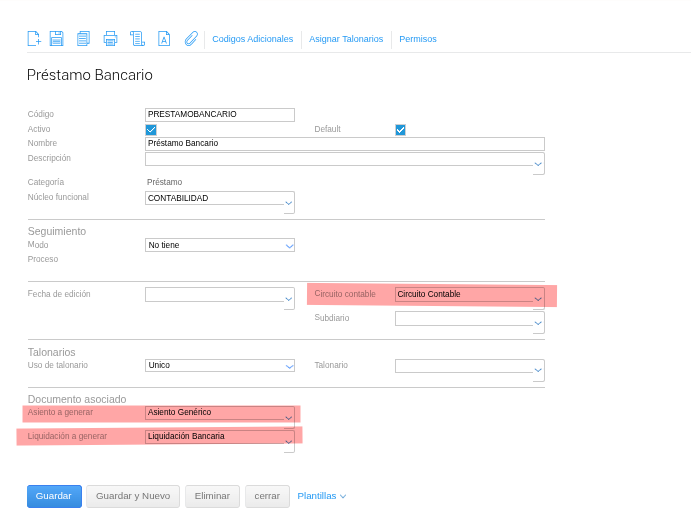The height and width of the screenshot is (522, 691).
Task: Open the Plantillas link menu
Action: click(321, 496)
